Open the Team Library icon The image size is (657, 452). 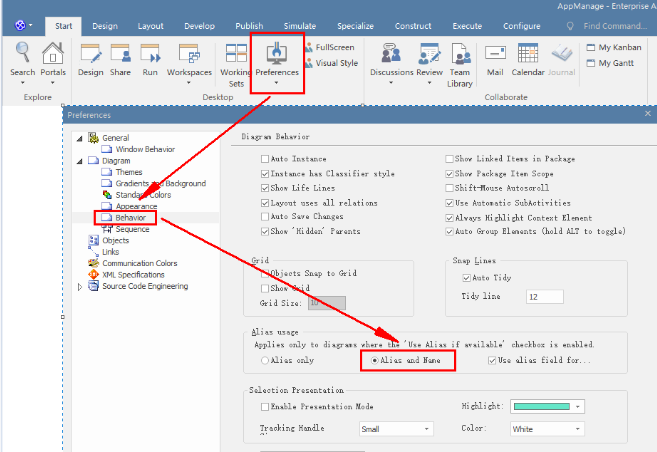click(460, 60)
